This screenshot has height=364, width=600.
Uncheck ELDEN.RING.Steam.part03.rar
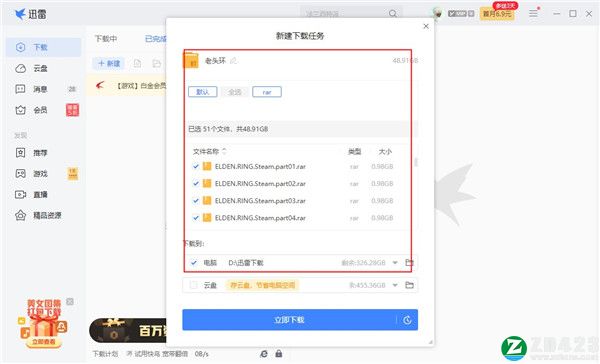(196, 201)
